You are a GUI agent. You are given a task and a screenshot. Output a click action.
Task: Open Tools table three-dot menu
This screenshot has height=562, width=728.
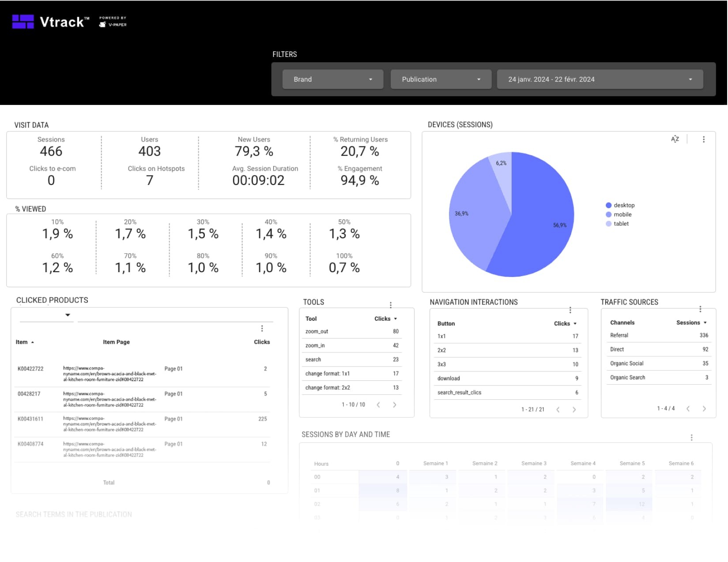point(391,305)
